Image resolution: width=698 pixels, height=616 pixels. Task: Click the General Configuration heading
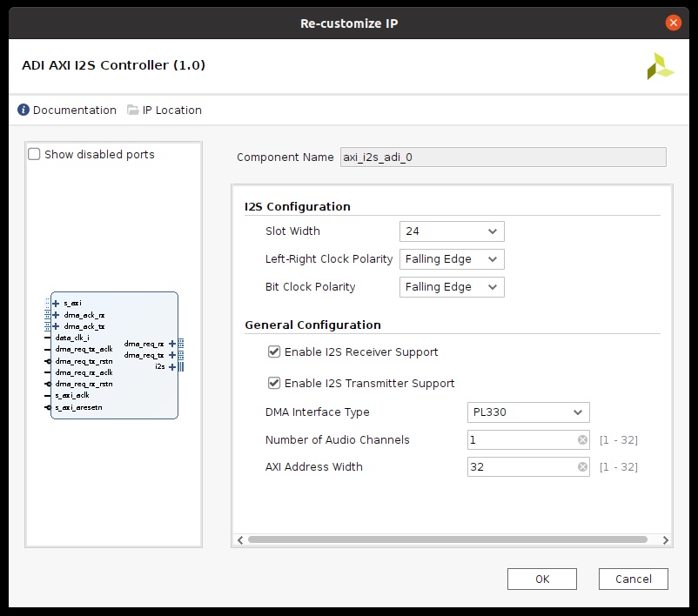click(313, 325)
